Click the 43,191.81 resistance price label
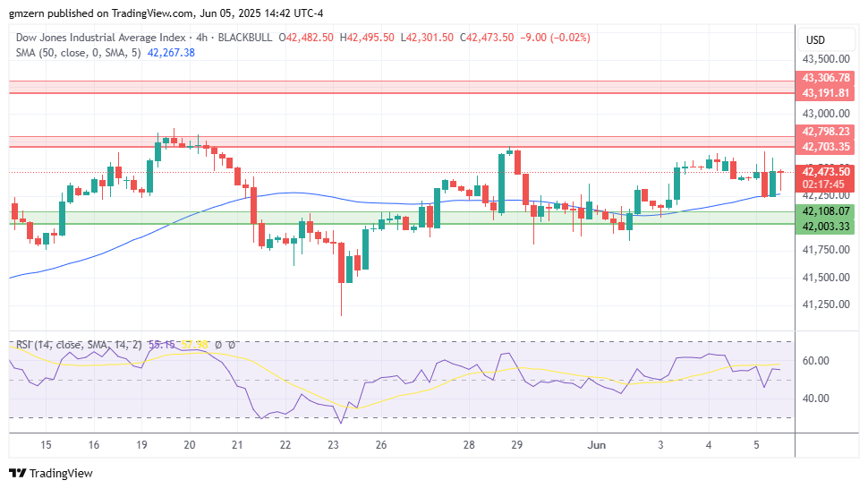 pos(826,93)
